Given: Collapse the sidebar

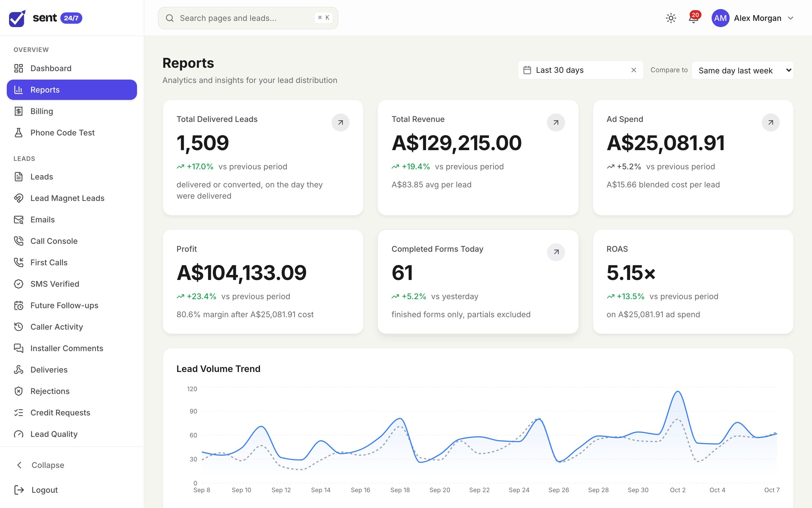Looking at the screenshot, I should (x=72, y=465).
